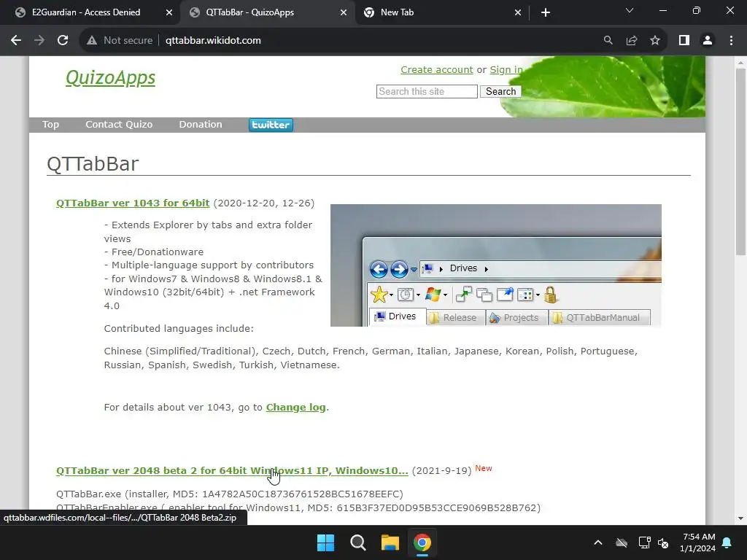This screenshot has width=747, height=560.
Task: Open the Top menu item
Action: (50, 124)
